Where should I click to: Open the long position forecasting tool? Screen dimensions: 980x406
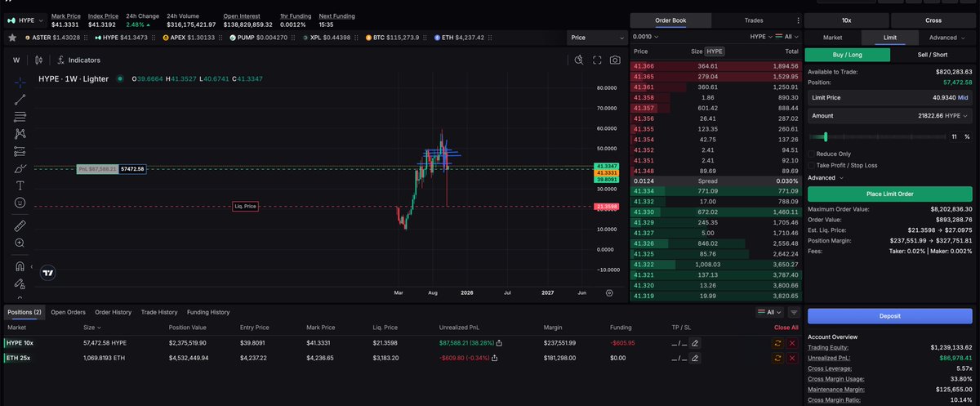[20, 151]
